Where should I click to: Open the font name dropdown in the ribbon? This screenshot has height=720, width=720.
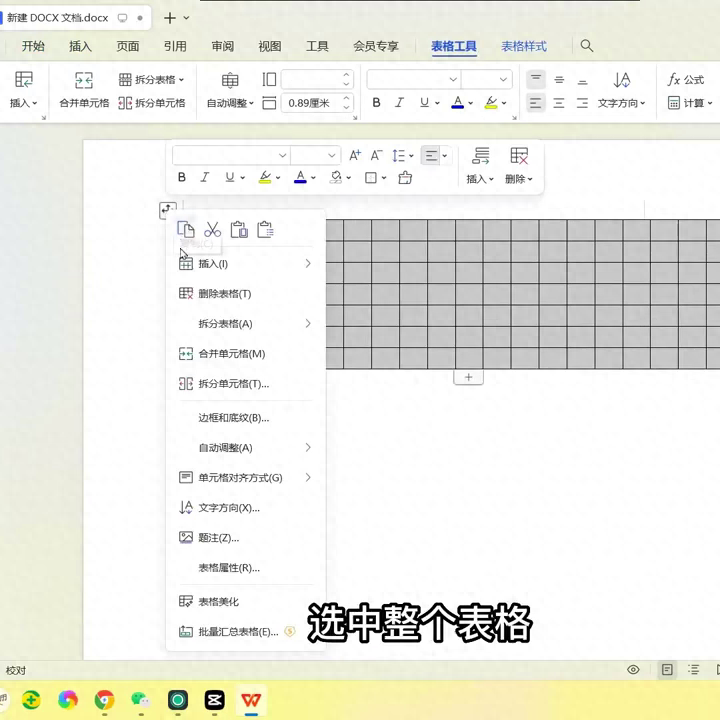(x=412, y=79)
